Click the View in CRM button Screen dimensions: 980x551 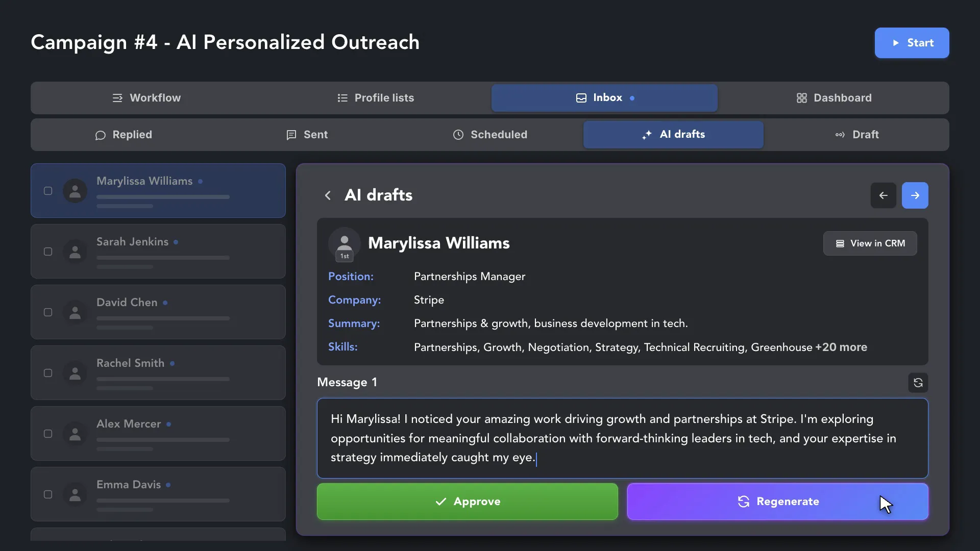click(x=870, y=243)
